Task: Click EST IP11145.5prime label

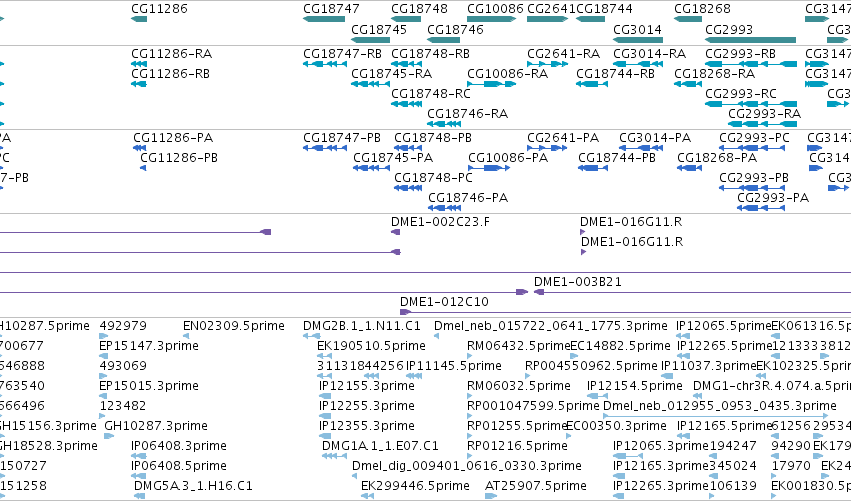Action: (454, 366)
